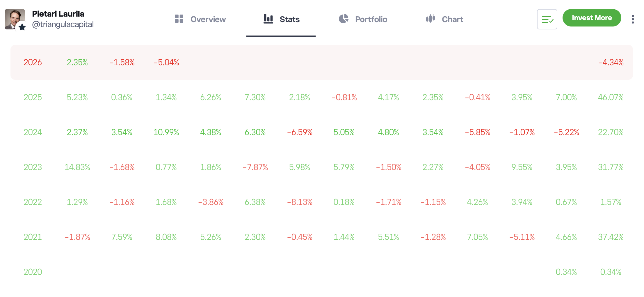
Task: Click the Stats bar chart icon
Action: tap(268, 19)
